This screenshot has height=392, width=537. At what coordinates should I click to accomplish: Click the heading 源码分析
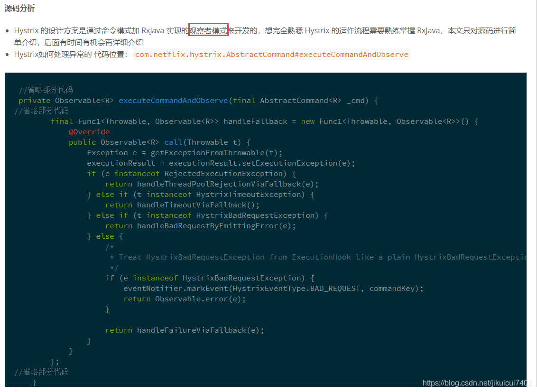19,8
